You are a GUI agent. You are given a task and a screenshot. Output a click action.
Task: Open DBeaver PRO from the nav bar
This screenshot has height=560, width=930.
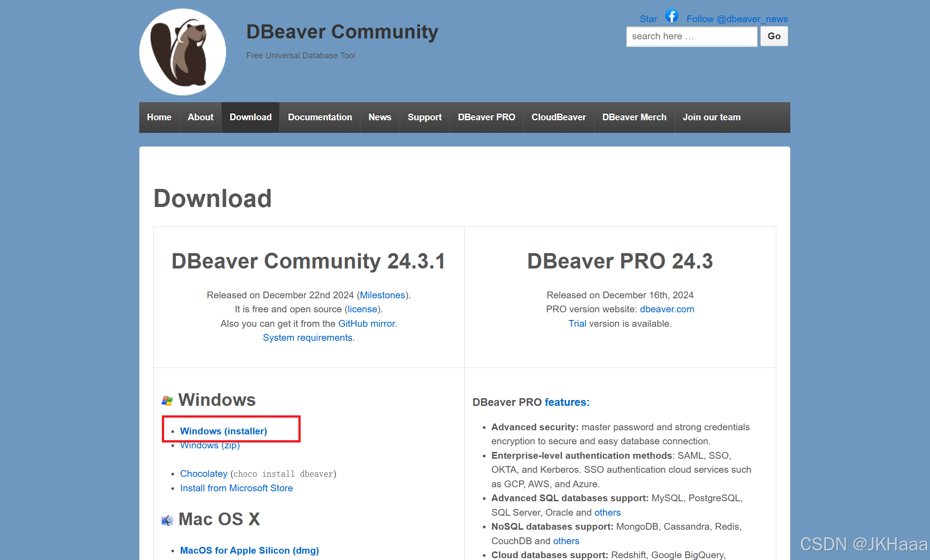486,117
